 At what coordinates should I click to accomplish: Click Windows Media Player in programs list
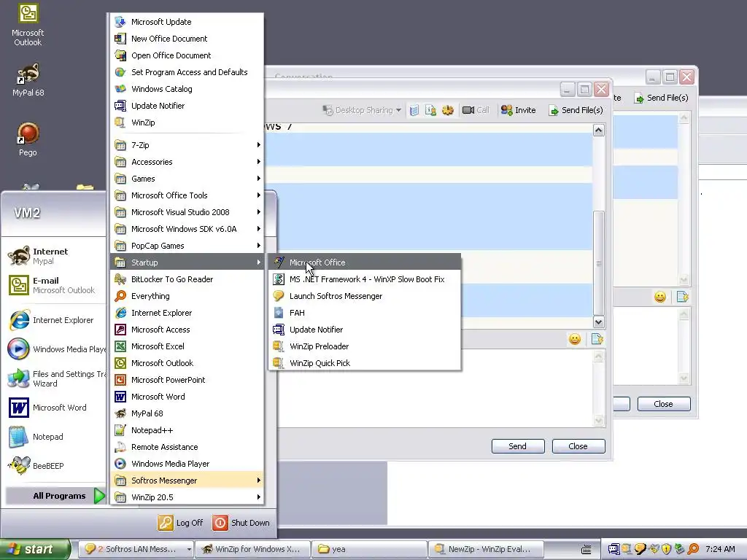(x=187, y=463)
